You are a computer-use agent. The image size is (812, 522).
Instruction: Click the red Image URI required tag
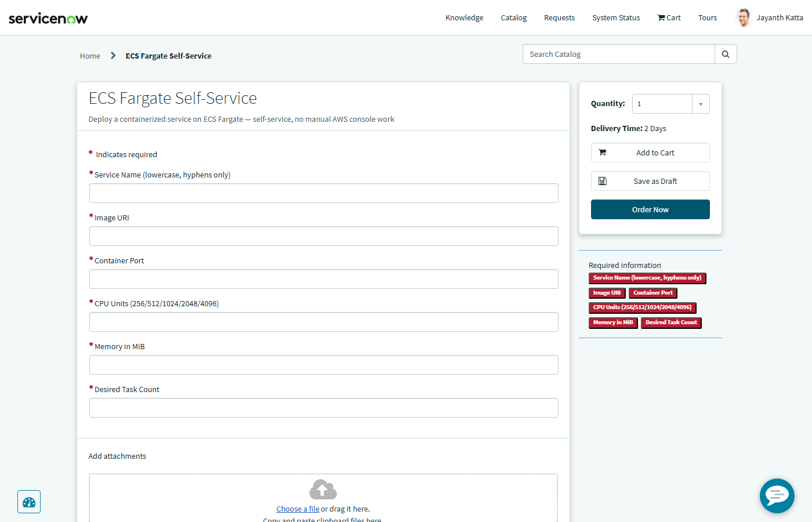(x=607, y=293)
